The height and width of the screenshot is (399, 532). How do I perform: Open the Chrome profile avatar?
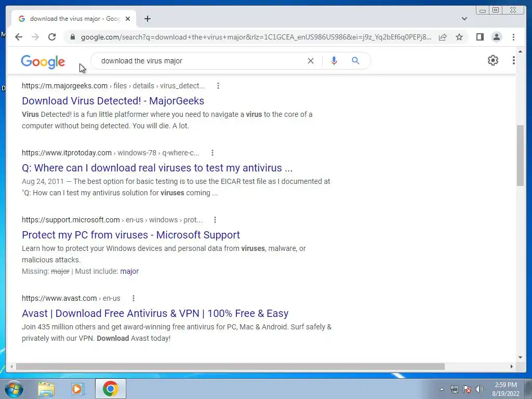point(497,37)
